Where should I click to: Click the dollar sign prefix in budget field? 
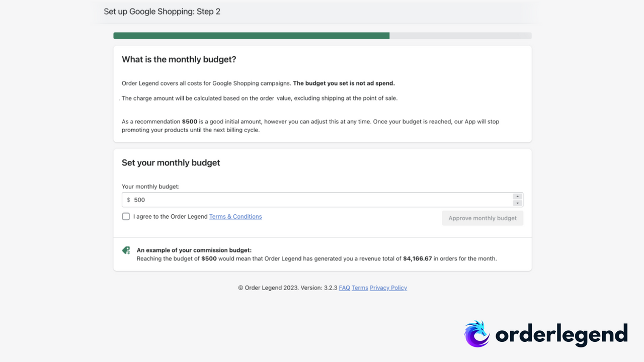128,200
